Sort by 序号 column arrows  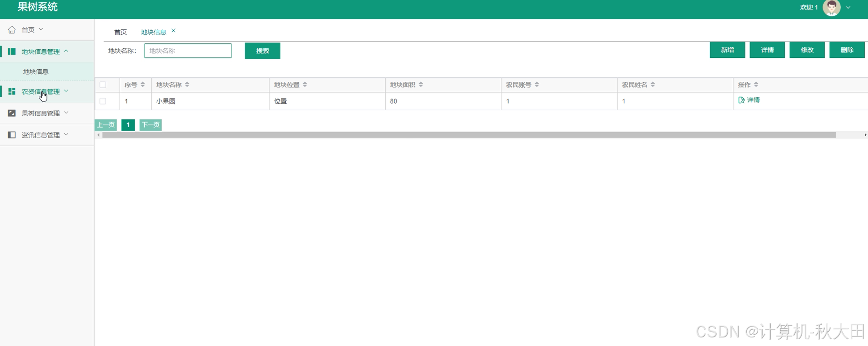[143, 85]
